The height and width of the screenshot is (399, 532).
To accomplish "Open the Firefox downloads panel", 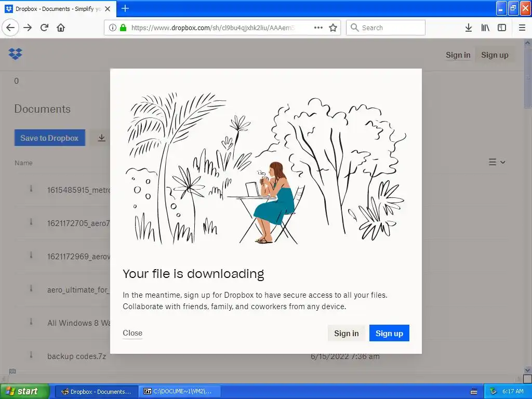I will coord(469,28).
